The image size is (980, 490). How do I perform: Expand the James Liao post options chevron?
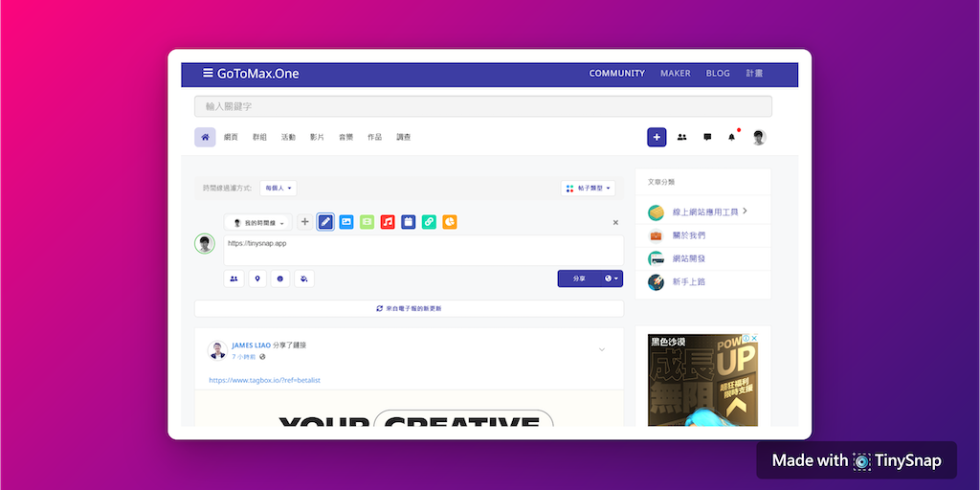coord(602,349)
